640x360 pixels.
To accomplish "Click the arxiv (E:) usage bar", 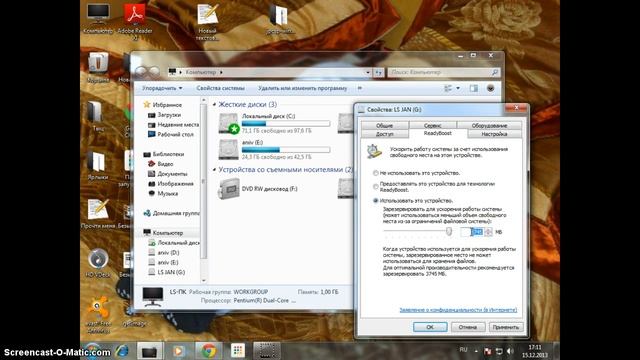I will [x=286, y=150].
